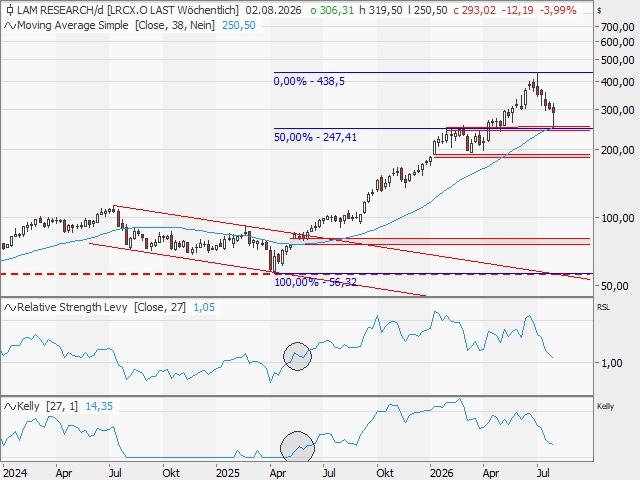The width and height of the screenshot is (640, 480).
Task: Click the percent change -3,99%
Action: 558,10
